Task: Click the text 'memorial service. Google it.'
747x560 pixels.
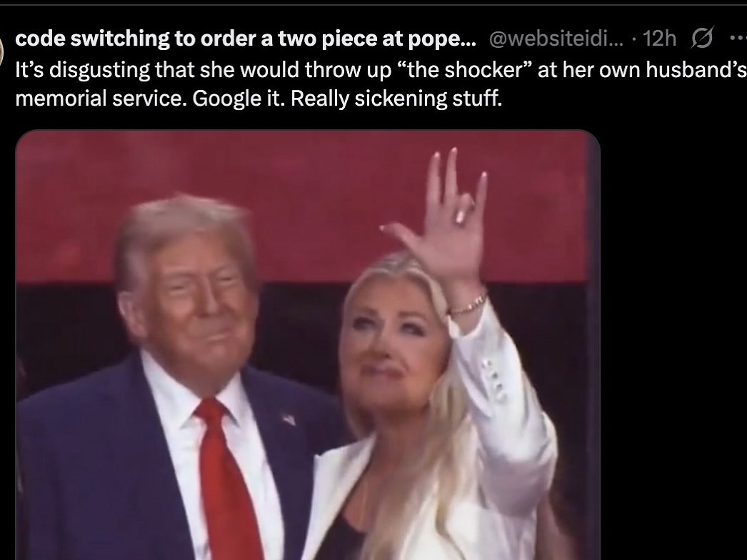Action: coord(151,99)
